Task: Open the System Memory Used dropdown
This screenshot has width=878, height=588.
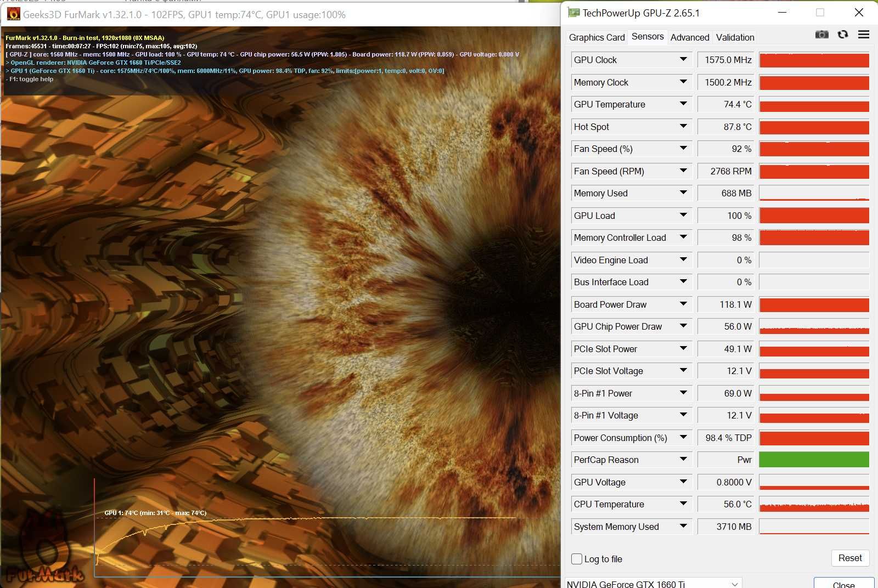Action: (683, 526)
